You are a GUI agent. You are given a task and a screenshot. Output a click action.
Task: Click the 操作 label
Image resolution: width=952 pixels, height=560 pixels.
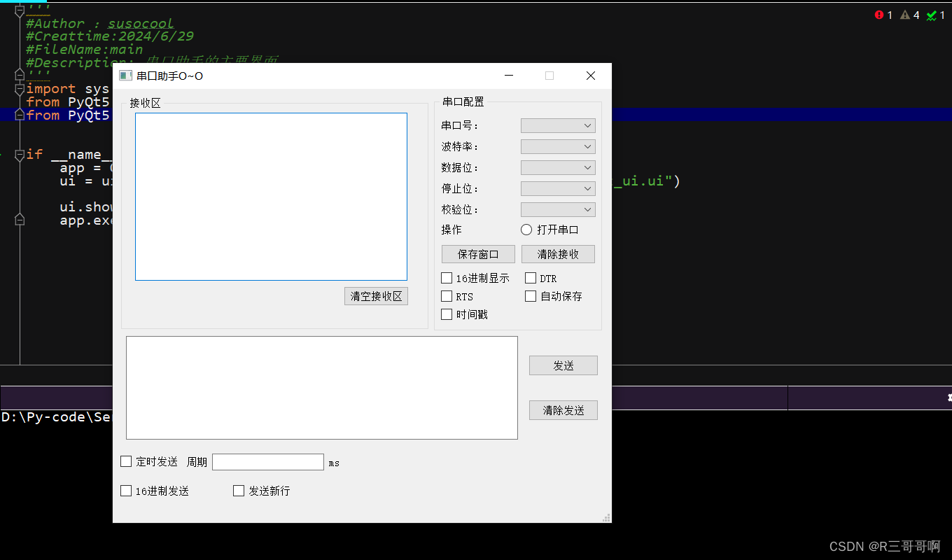tap(451, 230)
